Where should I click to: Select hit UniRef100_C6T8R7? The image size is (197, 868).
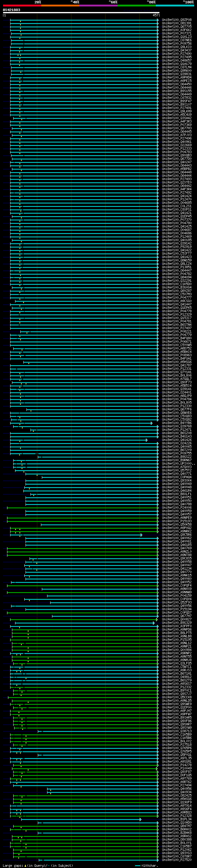point(176,856)
